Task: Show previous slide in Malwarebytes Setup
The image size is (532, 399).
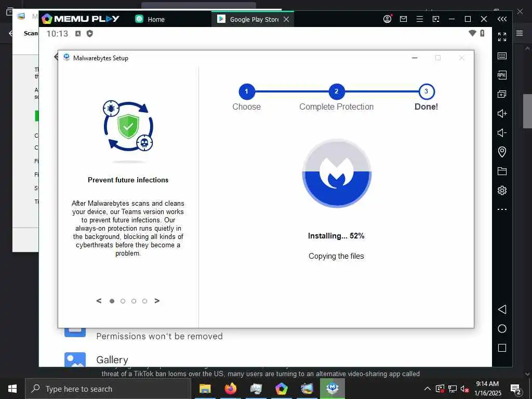Action: 99,301
